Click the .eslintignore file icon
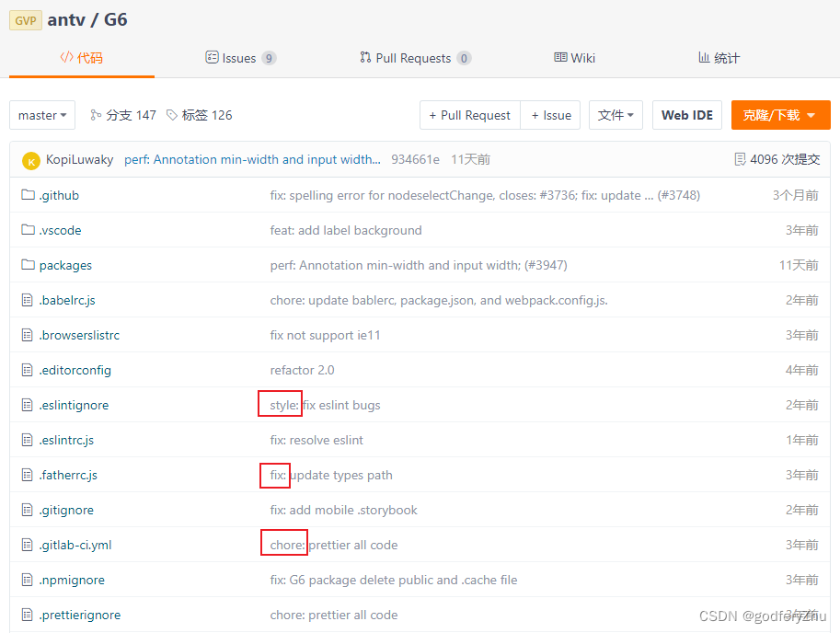Viewport: 840px width, 633px height. pos(28,405)
